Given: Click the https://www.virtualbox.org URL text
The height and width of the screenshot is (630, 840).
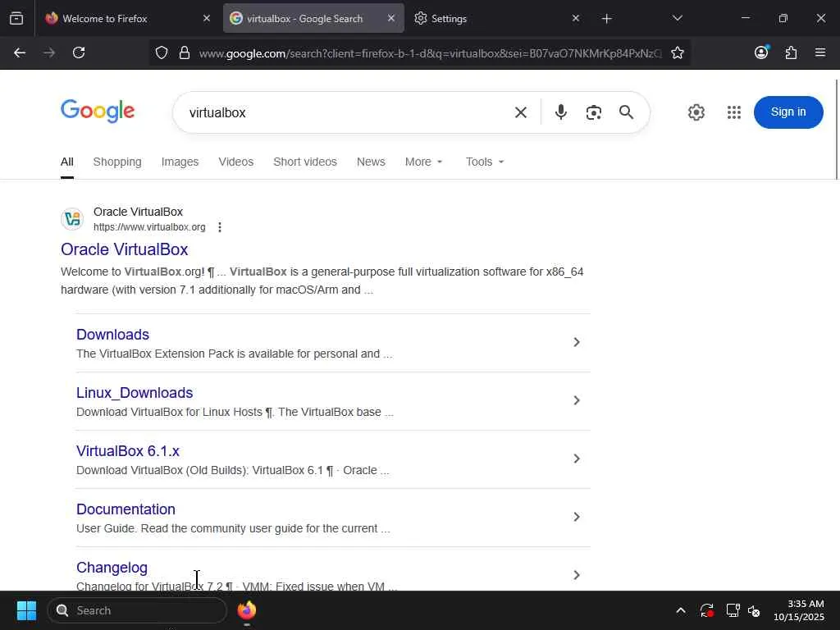Looking at the screenshot, I should [x=149, y=227].
